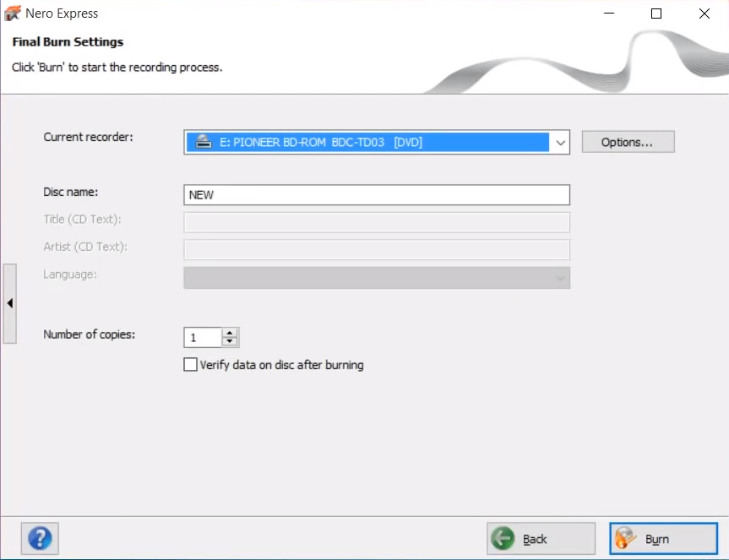Click the Number of copies input field
Image resolution: width=729 pixels, height=560 pixels.
click(203, 337)
